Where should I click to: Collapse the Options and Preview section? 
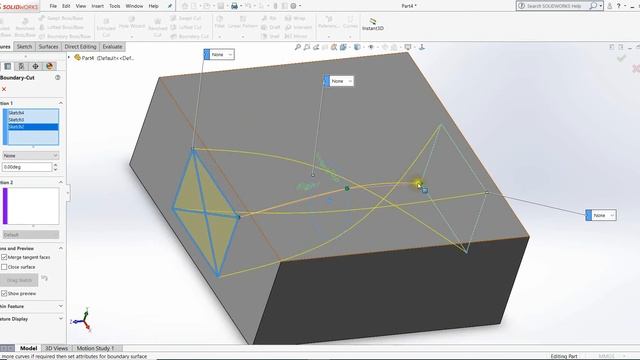61,248
